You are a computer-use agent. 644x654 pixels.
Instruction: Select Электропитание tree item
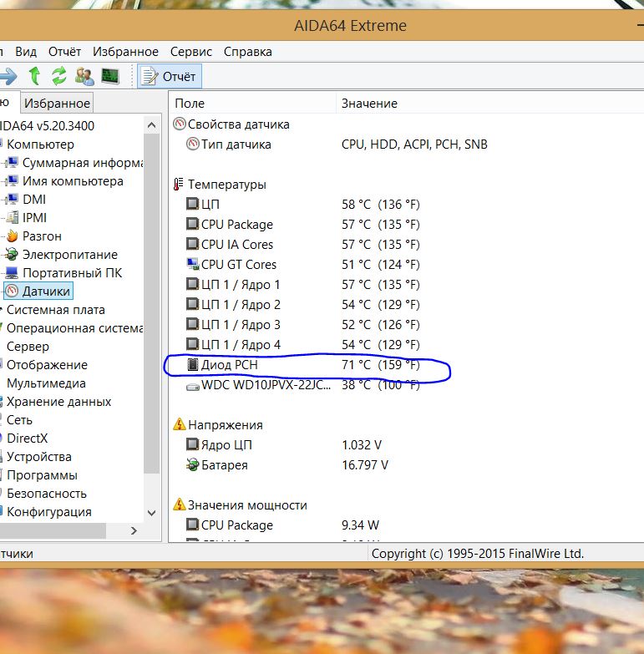(x=70, y=255)
